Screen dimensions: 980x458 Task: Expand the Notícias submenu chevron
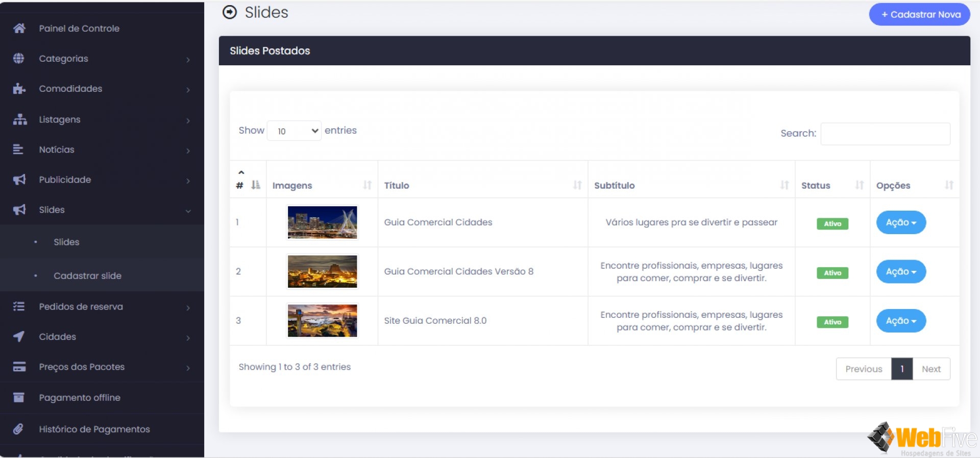pos(188,150)
